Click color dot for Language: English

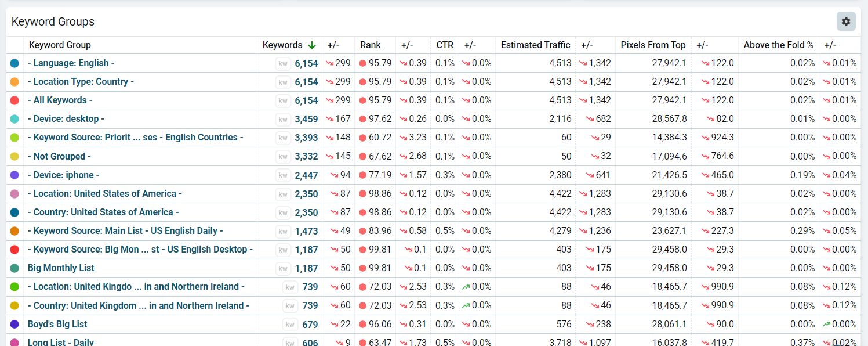(x=14, y=63)
